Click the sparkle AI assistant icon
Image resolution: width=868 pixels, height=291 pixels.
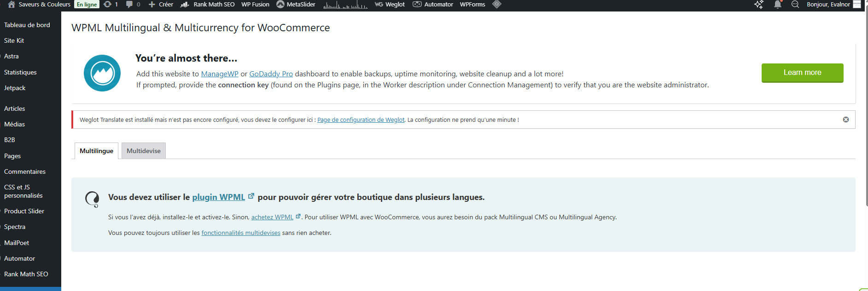[759, 4]
